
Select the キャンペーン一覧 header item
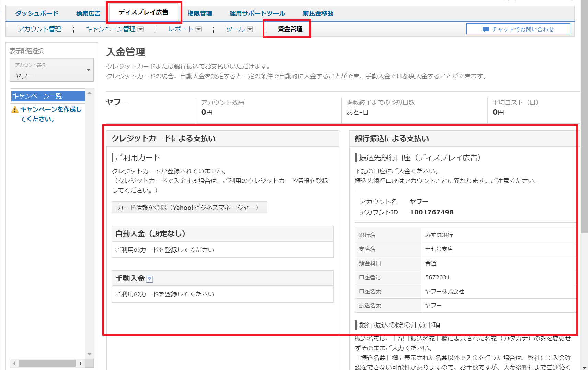tap(48, 96)
